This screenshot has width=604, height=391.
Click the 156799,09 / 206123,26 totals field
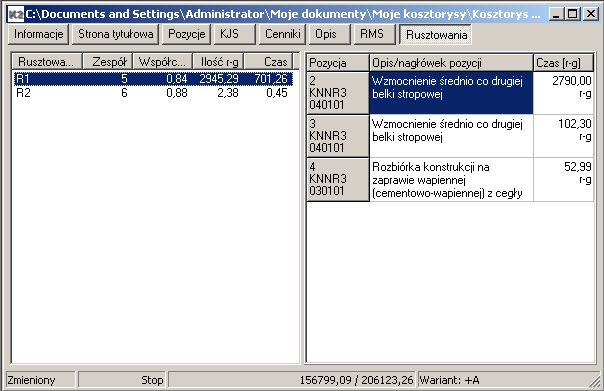click(x=292, y=380)
